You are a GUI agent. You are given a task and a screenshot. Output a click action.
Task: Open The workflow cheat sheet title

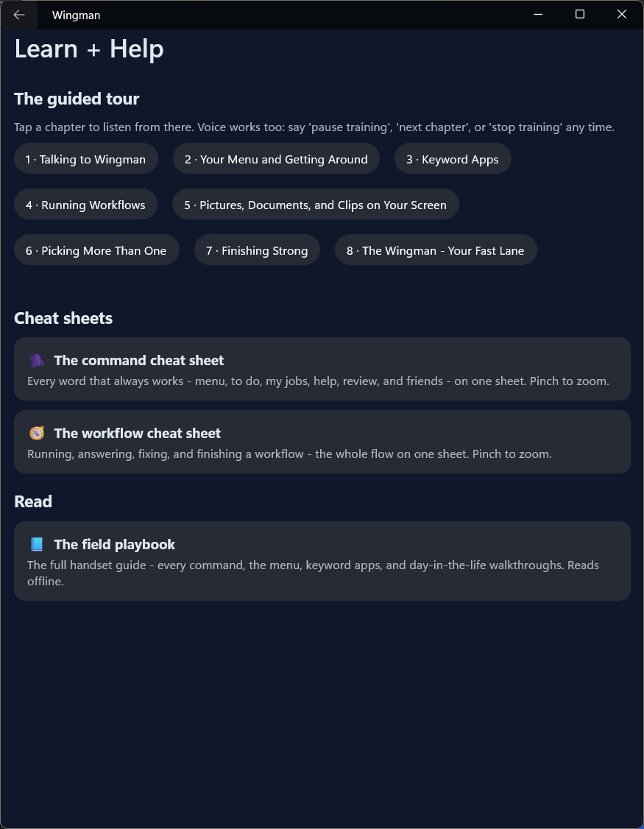click(x=138, y=434)
